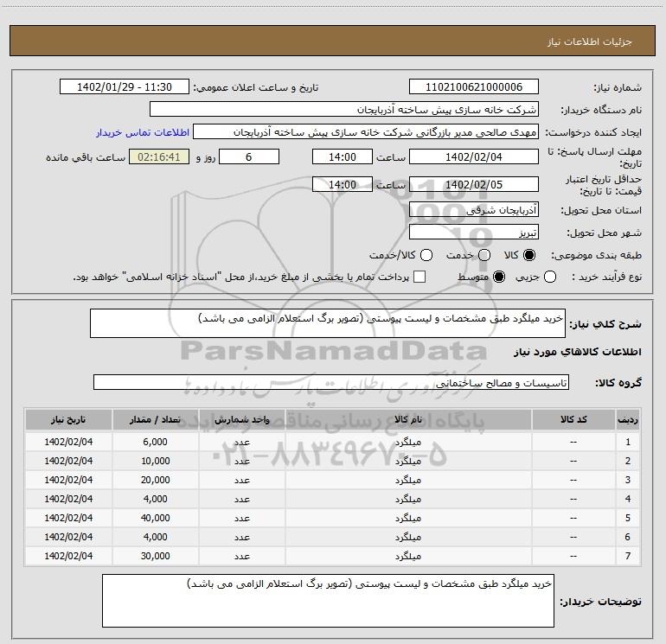
Task: Click the تاریخ نیاز column header
Action: [x=68, y=419]
